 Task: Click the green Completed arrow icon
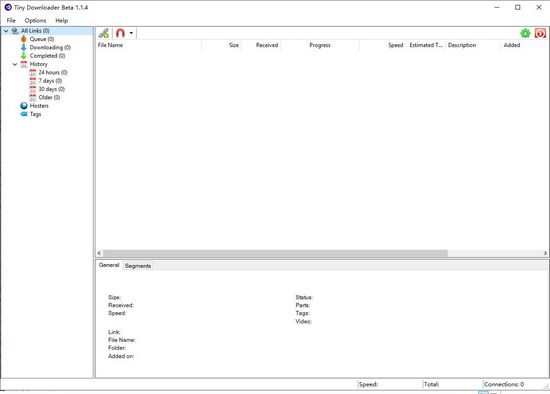point(24,56)
